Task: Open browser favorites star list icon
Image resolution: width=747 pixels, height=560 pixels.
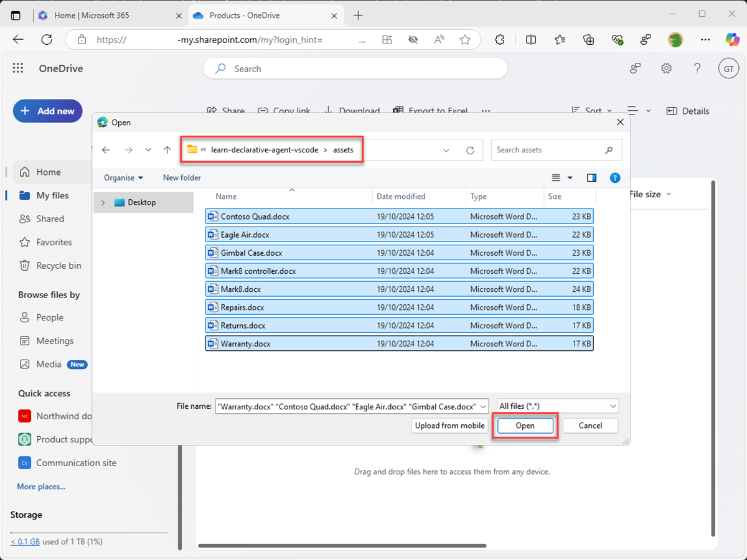Action: click(x=560, y=39)
